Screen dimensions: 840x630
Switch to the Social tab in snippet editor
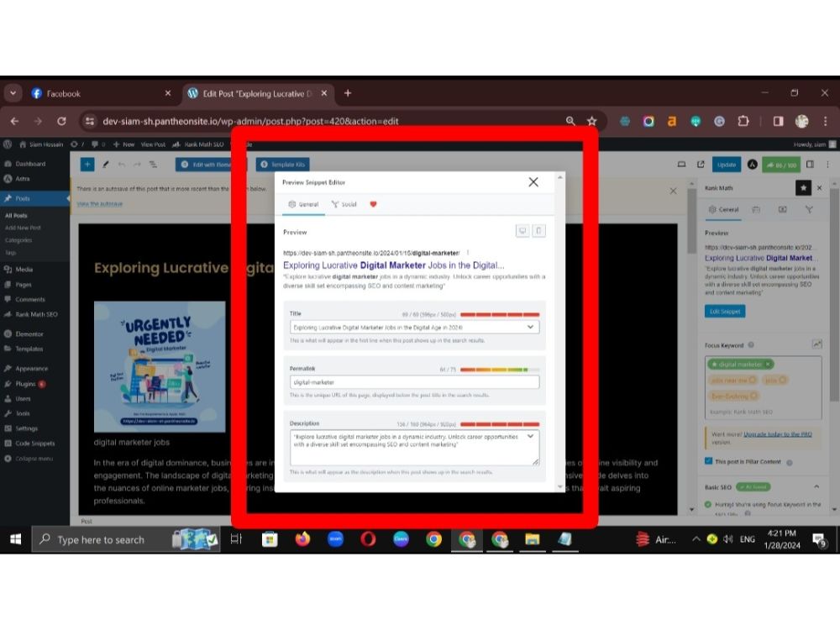coord(344,204)
